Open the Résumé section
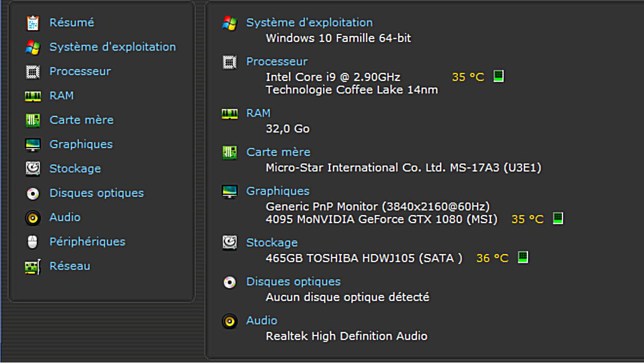Image resolution: width=644 pixels, height=363 pixels. click(x=72, y=23)
